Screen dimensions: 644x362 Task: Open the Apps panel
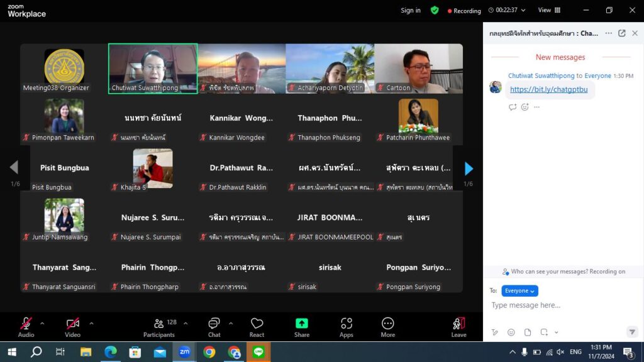[347, 324]
